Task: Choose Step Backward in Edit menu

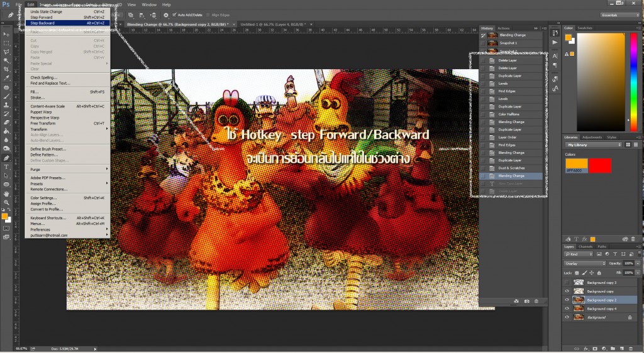Action: (x=68, y=23)
